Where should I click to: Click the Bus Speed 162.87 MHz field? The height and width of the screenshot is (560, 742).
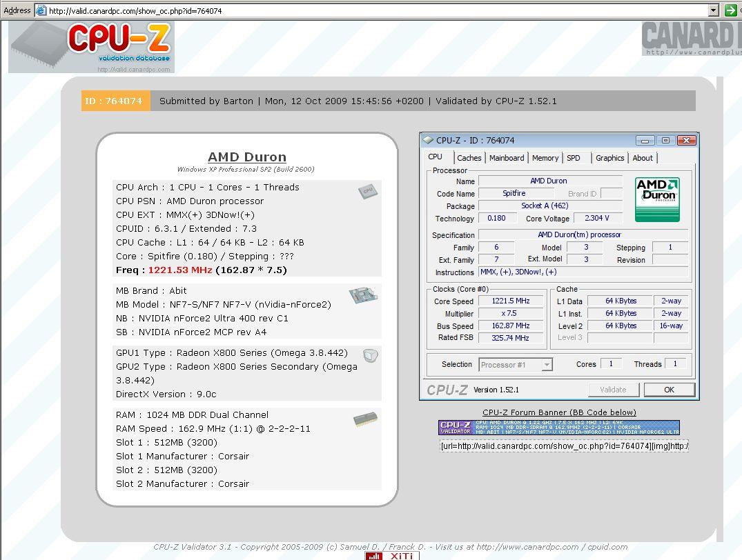(x=511, y=326)
